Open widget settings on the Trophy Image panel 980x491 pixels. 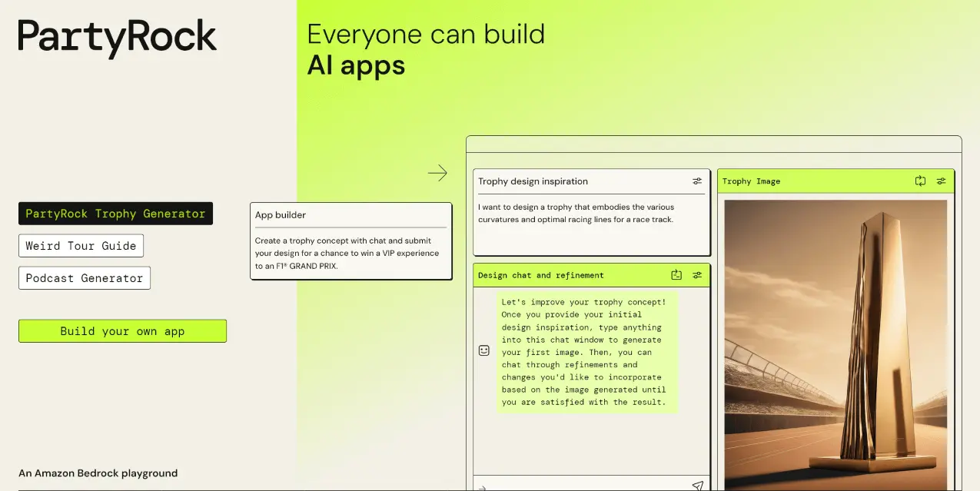click(x=941, y=181)
